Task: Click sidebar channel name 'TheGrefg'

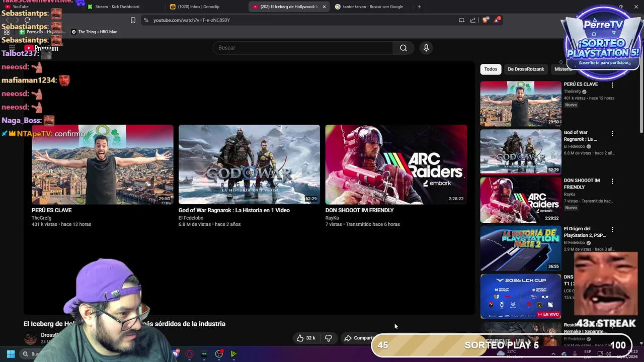Action: point(572,92)
